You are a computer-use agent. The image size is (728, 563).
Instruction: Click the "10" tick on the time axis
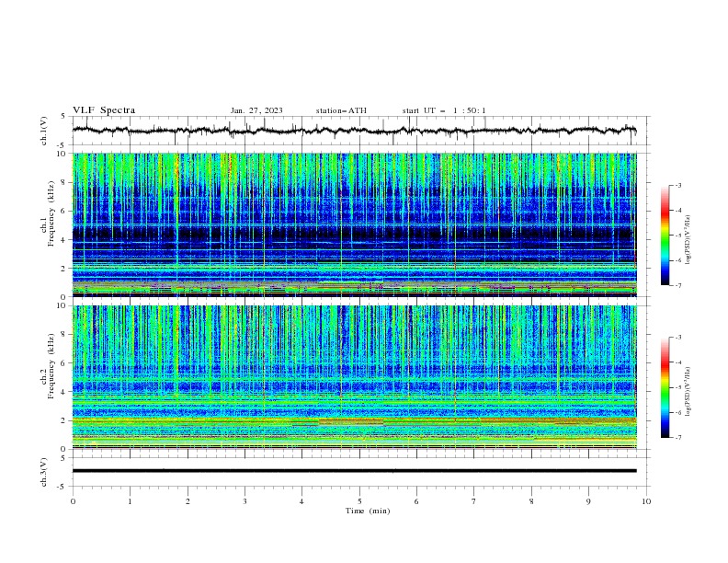point(646,501)
